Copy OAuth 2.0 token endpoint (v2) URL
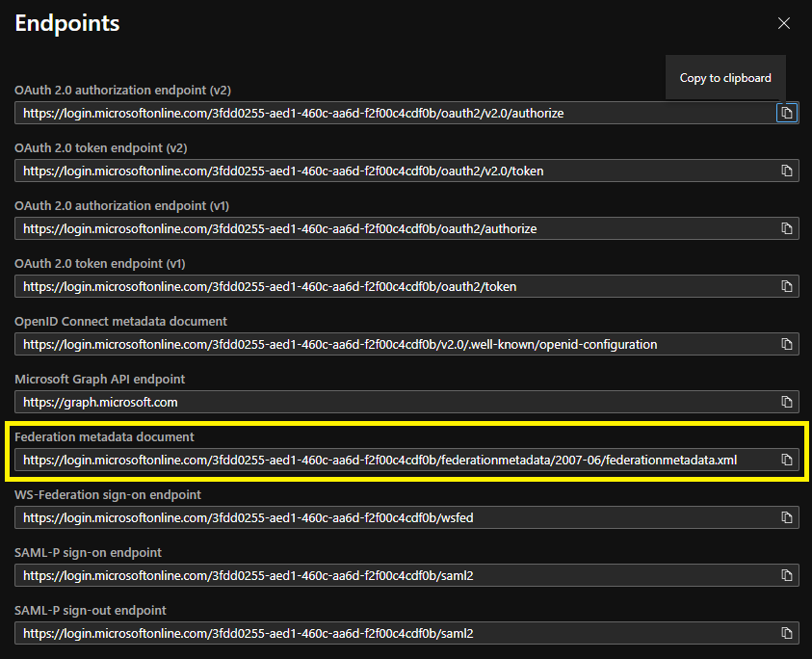 787,171
